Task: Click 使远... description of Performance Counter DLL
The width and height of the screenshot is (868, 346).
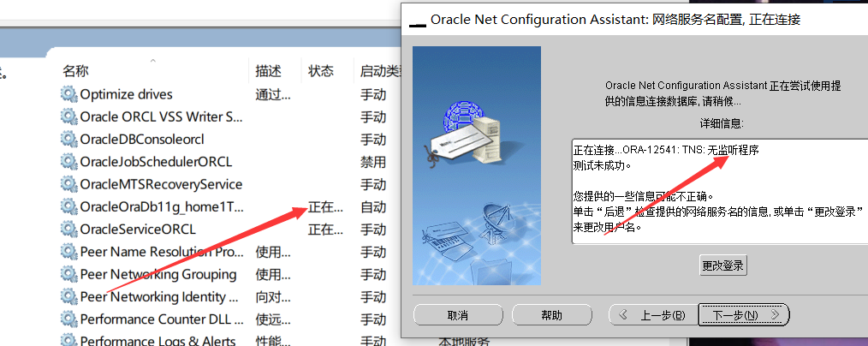Action: tap(273, 320)
